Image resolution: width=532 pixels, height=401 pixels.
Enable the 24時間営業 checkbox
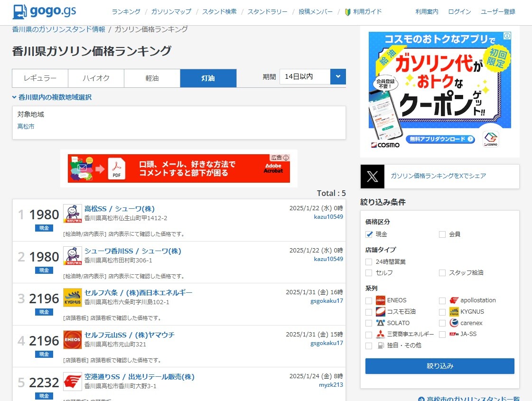(x=369, y=262)
